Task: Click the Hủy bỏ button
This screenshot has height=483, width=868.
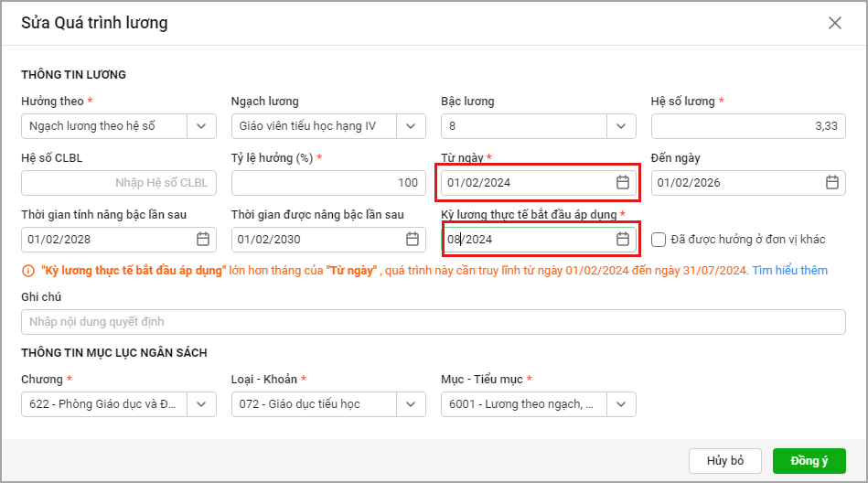Action: [725, 461]
